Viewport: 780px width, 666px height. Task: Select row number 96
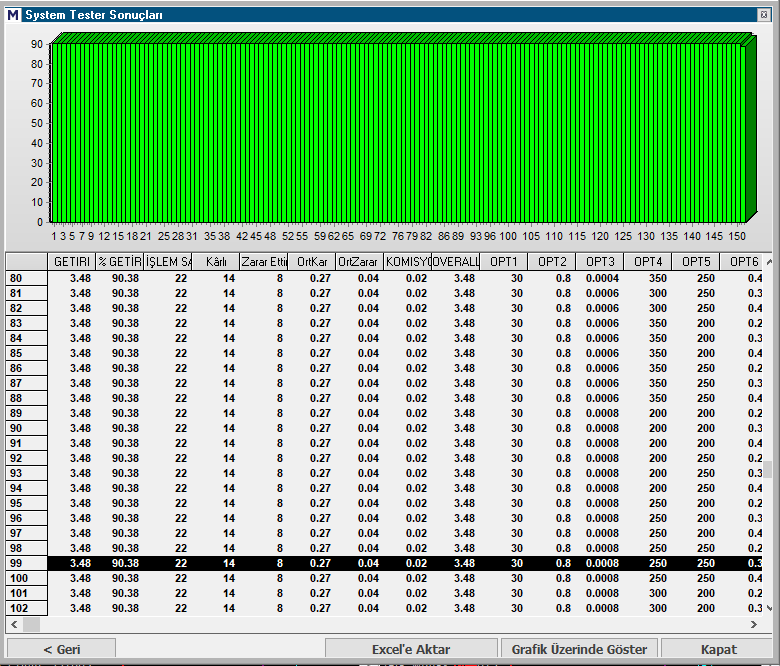click(x=26, y=518)
